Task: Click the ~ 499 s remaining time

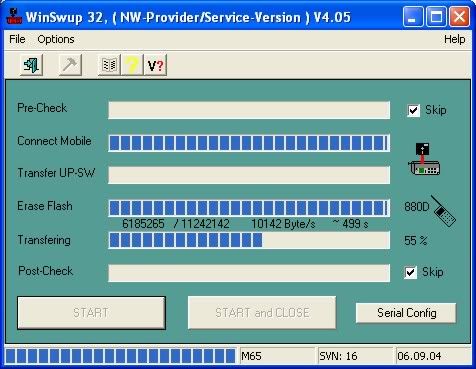Action: point(350,224)
